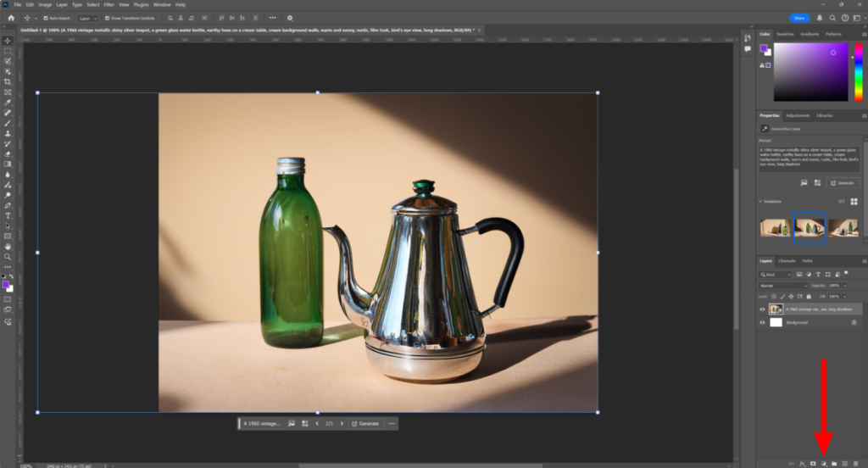Open the Layers panel menu
The width and height of the screenshot is (868, 468).
coord(864,261)
